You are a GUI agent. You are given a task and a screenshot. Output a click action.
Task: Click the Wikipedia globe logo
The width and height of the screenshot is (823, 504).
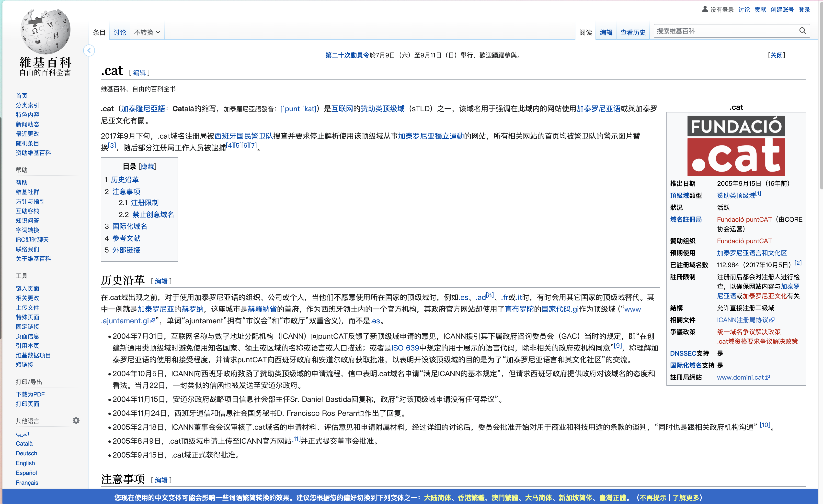pyautogui.click(x=45, y=32)
